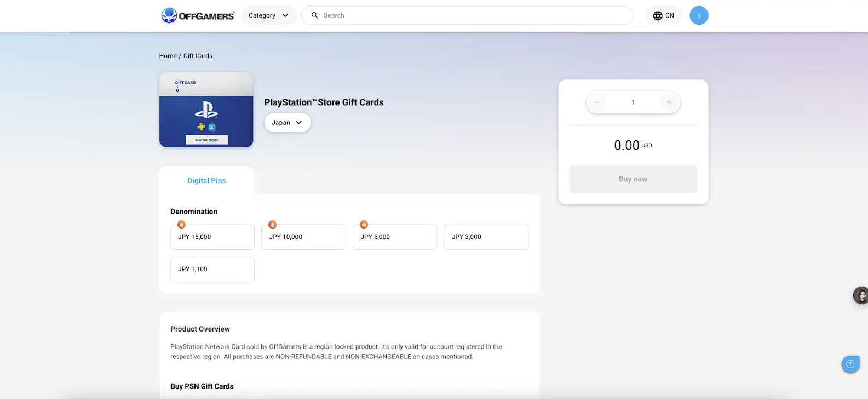Click the PlayStation gift card thumbnail

click(x=206, y=110)
